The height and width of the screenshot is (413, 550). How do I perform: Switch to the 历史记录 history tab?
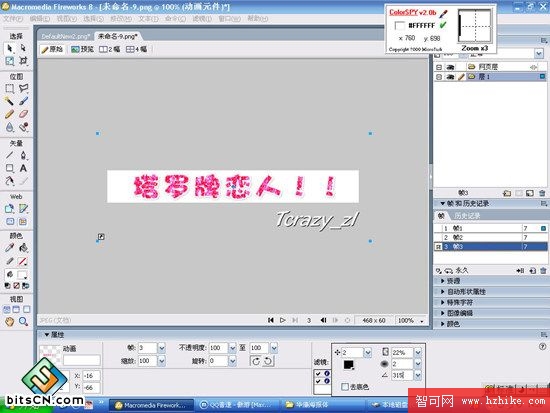[x=467, y=215]
